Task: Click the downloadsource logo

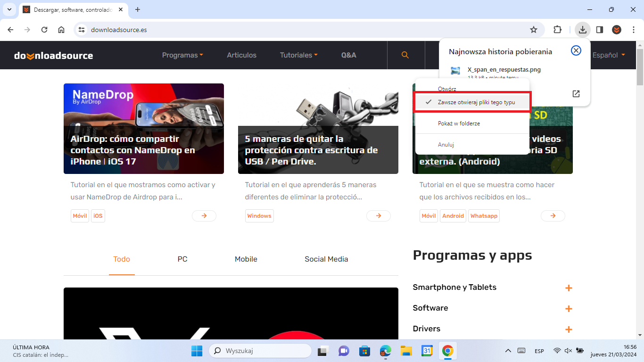Action: (x=53, y=56)
